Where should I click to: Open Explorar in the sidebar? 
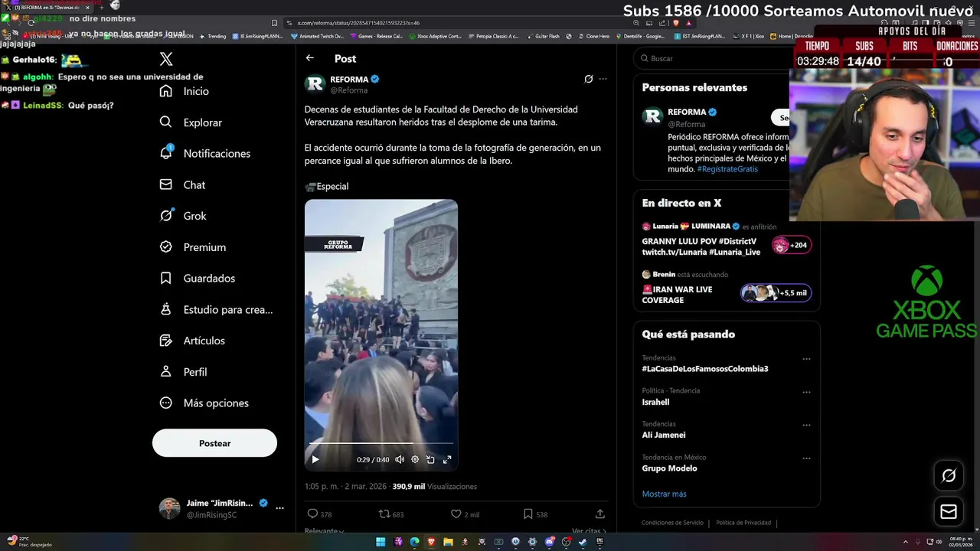tap(191, 122)
